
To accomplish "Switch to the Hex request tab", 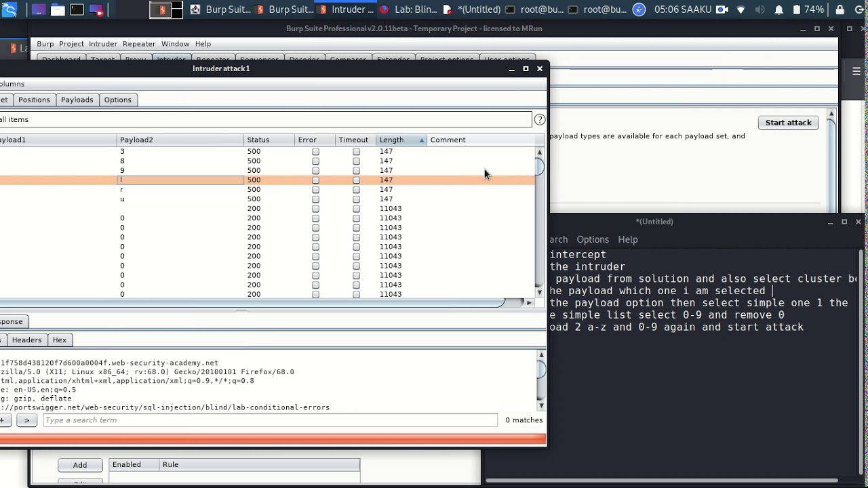I will click(60, 340).
